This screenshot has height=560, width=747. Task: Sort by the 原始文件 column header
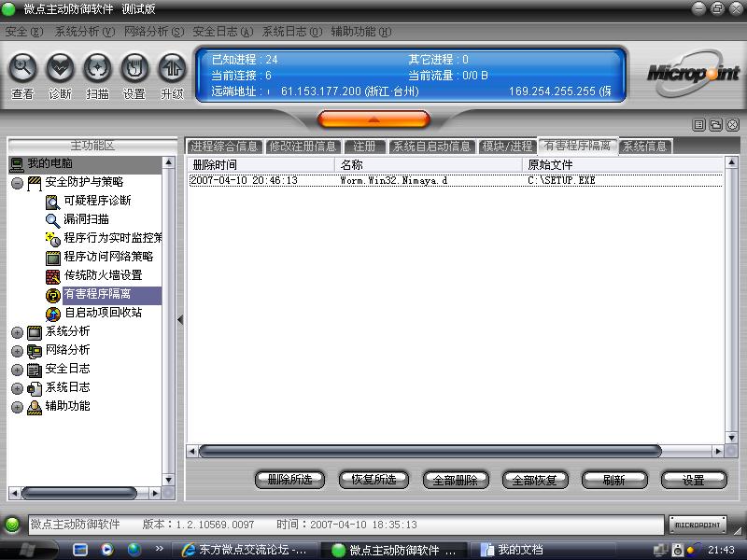(623, 165)
